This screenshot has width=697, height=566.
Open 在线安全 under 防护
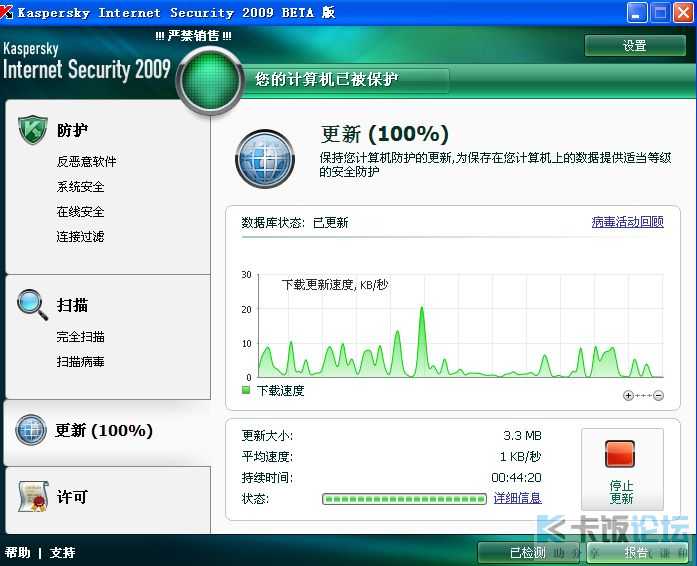coord(80,212)
